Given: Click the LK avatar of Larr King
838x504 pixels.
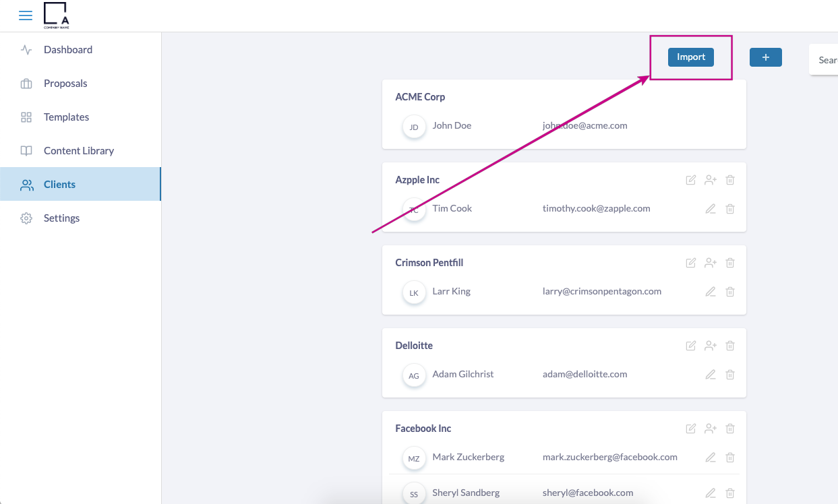Looking at the screenshot, I should click(x=414, y=292).
